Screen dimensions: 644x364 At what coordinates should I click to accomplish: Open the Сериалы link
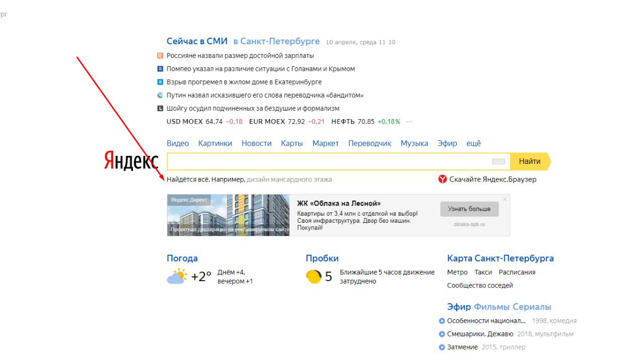[532, 307]
